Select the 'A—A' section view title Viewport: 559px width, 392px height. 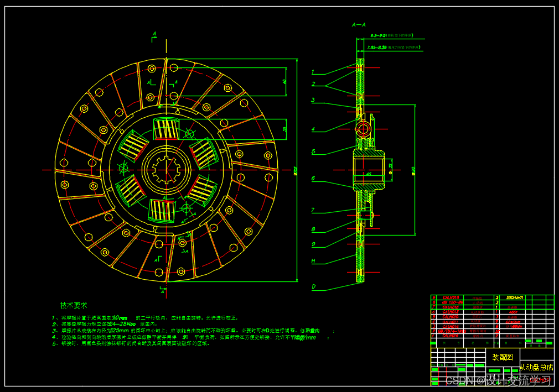pyautogui.click(x=359, y=25)
